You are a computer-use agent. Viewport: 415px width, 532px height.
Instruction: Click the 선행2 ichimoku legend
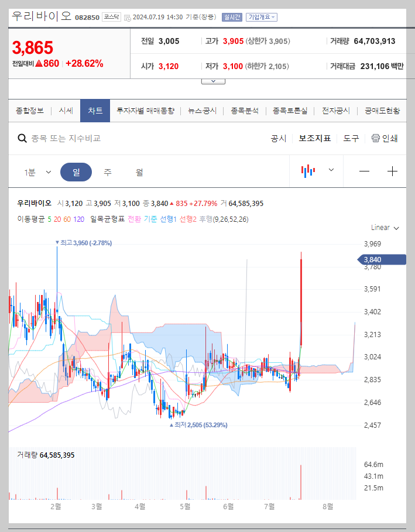(x=188, y=219)
